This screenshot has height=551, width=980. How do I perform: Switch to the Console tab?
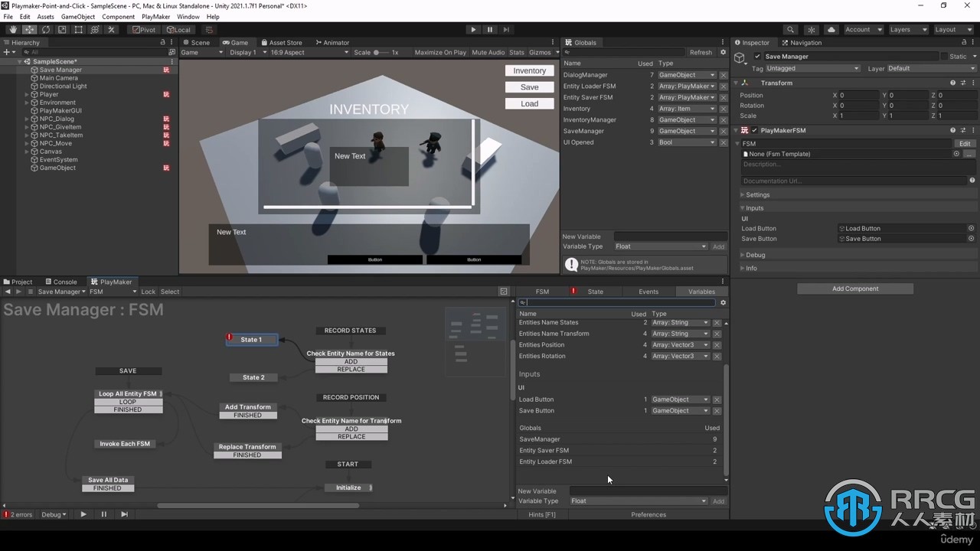60,282
